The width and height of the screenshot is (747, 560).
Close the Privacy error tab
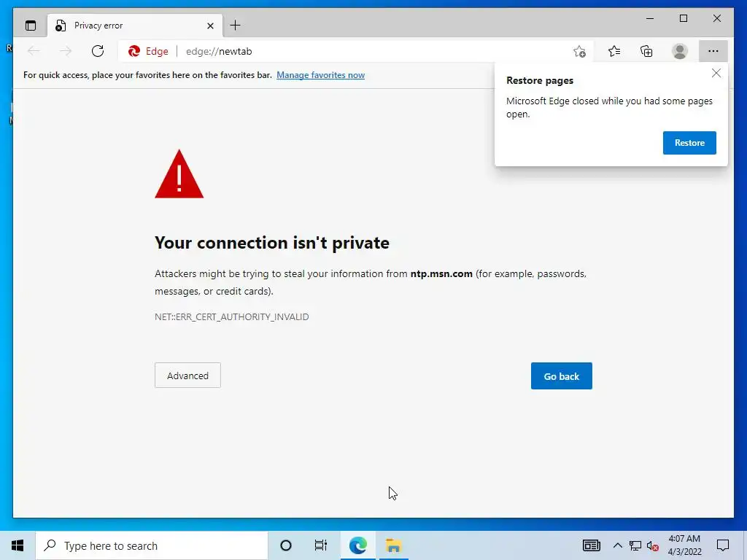coord(210,26)
